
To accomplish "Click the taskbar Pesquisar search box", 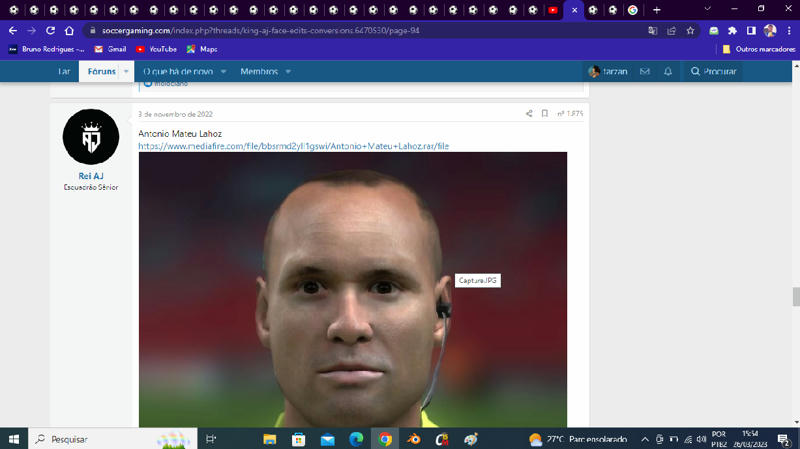I will (x=113, y=439).
